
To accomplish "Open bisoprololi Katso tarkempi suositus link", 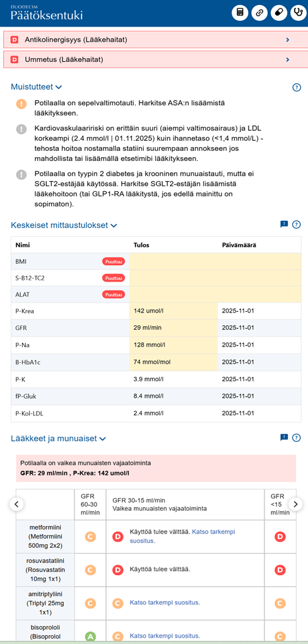I will pos(165,636).
